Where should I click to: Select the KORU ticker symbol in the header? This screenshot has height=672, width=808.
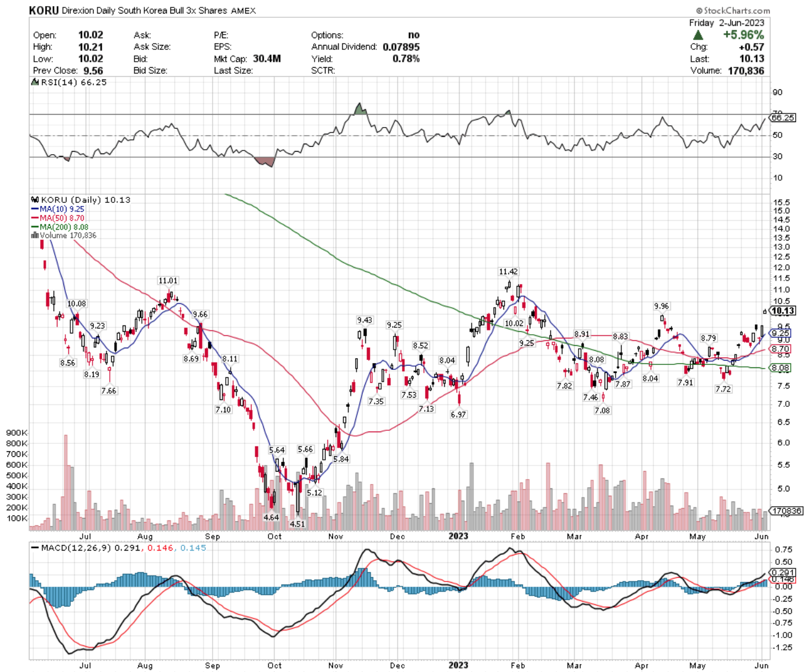[x=44, y=10]
